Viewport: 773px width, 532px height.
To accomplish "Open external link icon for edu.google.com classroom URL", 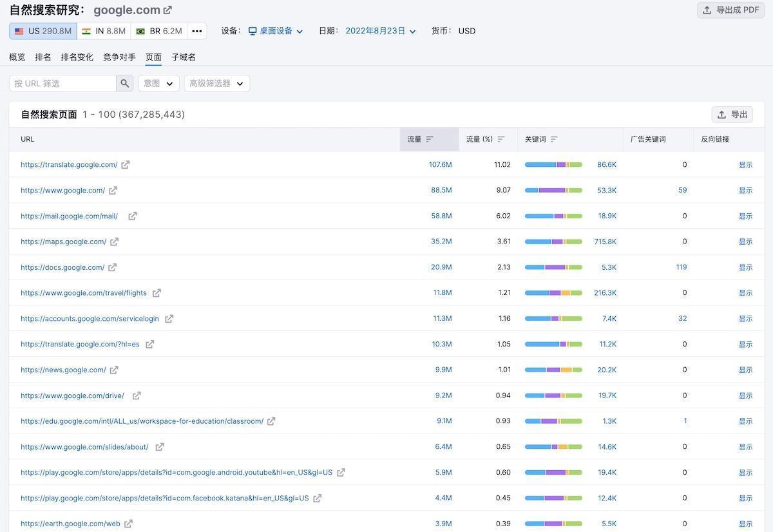I will [x=271, y=421].
